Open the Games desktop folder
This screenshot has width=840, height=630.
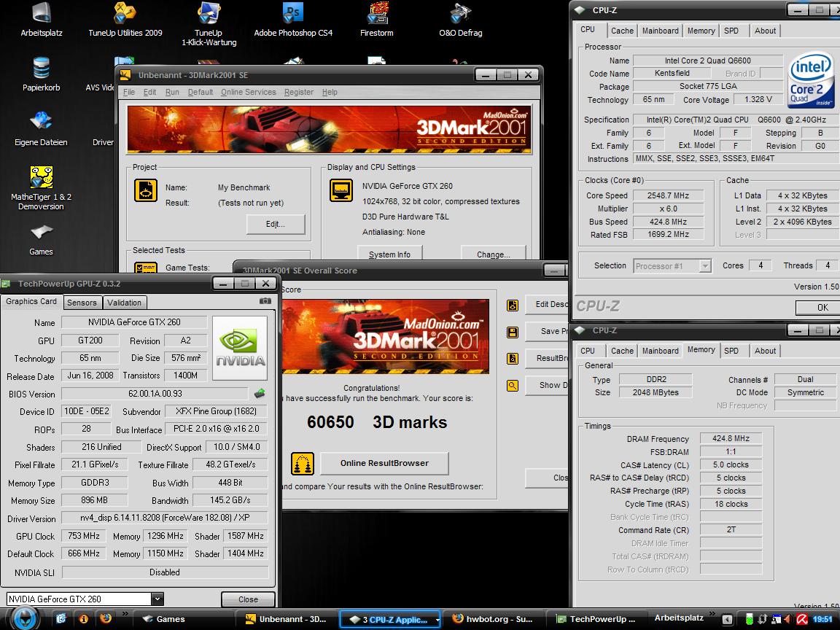pyautogui.click(x=42, y=239)
